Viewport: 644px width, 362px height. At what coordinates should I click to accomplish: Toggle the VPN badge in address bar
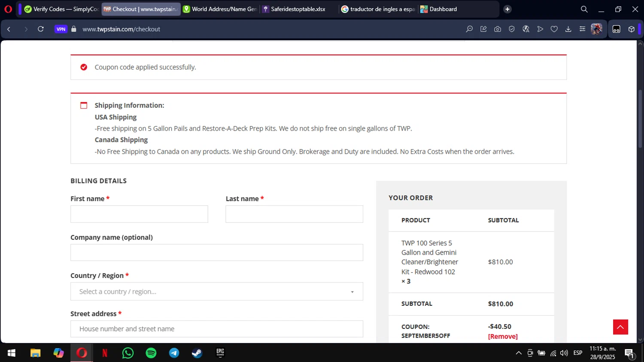coord(61,29)
